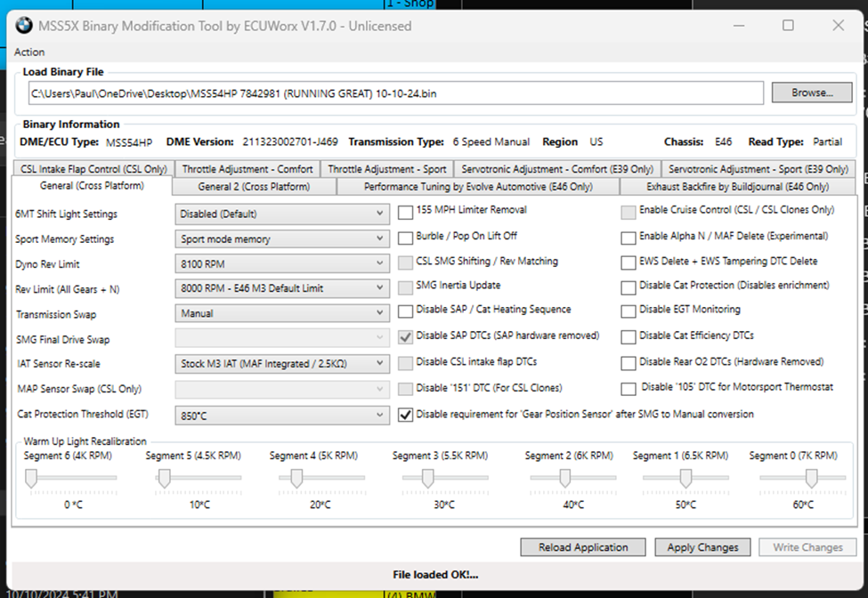Check Disable SAP / Cat Heating Sequence
Image resolution: width=868 pixels, height=598 pixels.
pyautogui.click(x=406, y=311)
